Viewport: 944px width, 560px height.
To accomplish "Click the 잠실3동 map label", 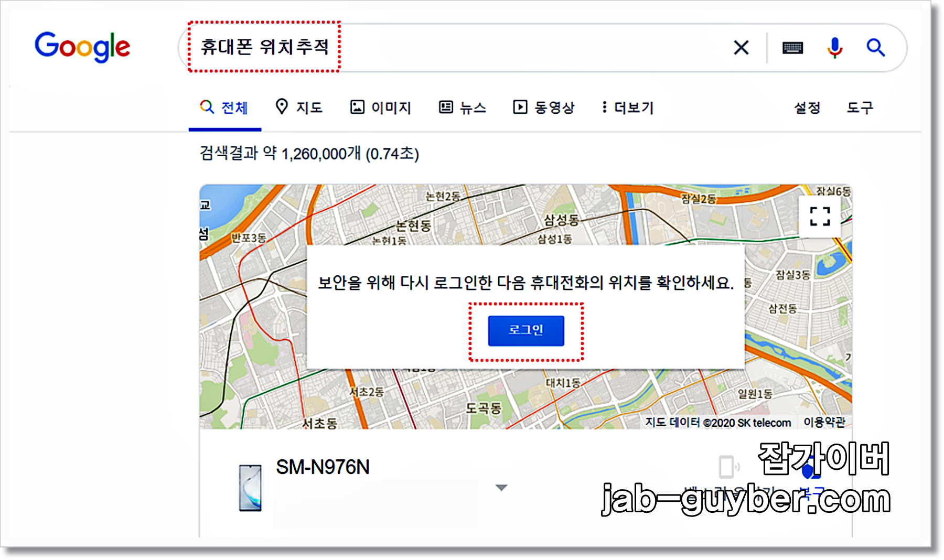I will coord(793,275).
